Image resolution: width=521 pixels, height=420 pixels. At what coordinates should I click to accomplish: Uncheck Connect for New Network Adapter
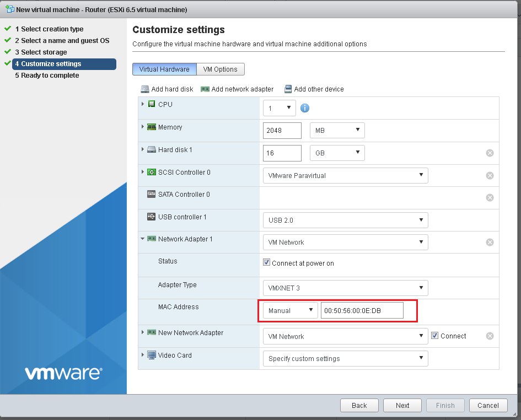434,335
